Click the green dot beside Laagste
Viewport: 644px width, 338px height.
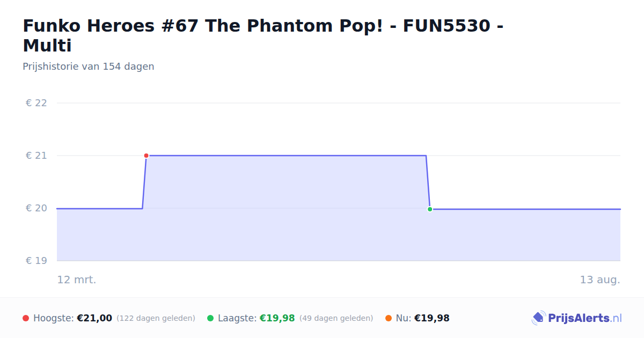tap(210, 318)
